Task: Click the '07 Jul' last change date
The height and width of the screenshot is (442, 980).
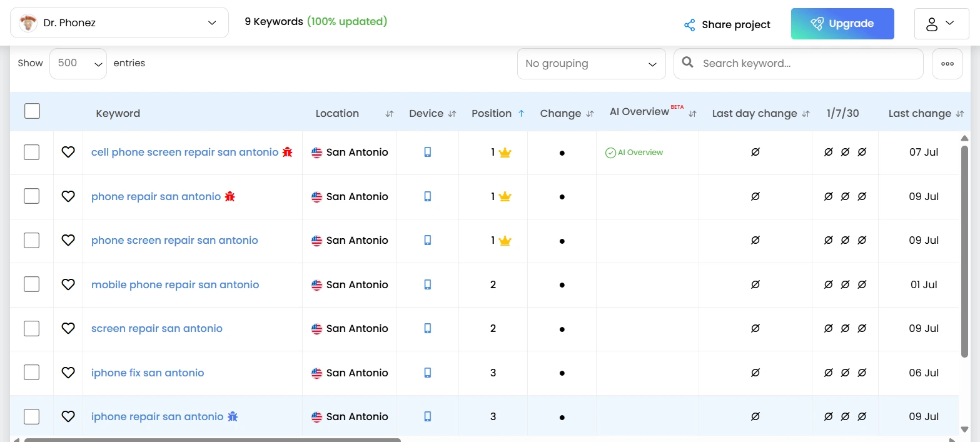Action: [x=924, y=152]
